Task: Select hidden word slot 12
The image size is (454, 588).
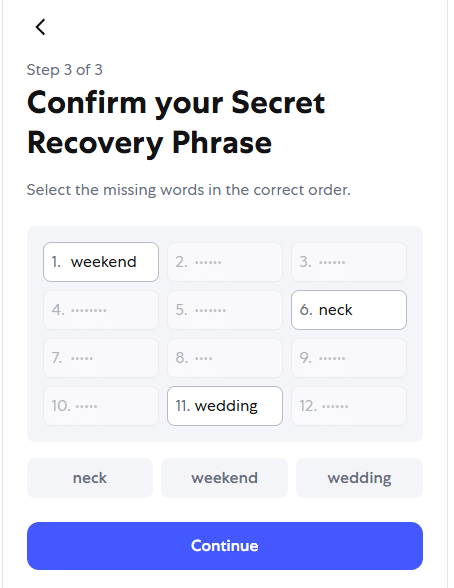Action: pyautogui.click(x=349, y=406)
